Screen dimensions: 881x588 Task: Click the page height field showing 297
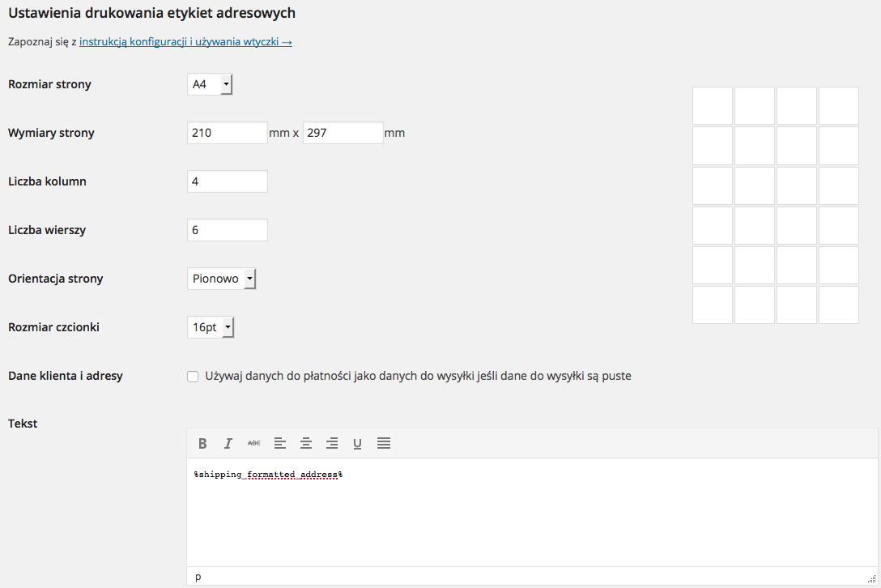click(343, 133)
